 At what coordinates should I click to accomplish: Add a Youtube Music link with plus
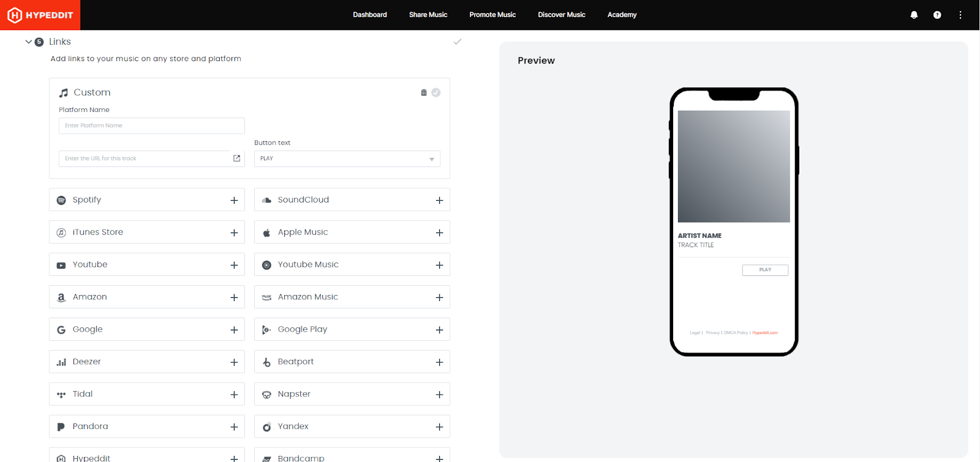(x=439, y=265)
